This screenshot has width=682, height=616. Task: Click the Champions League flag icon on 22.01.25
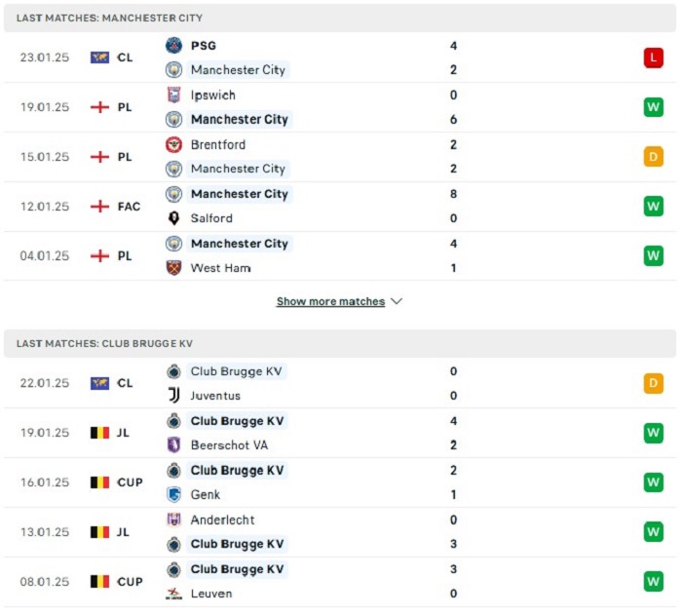99,383
